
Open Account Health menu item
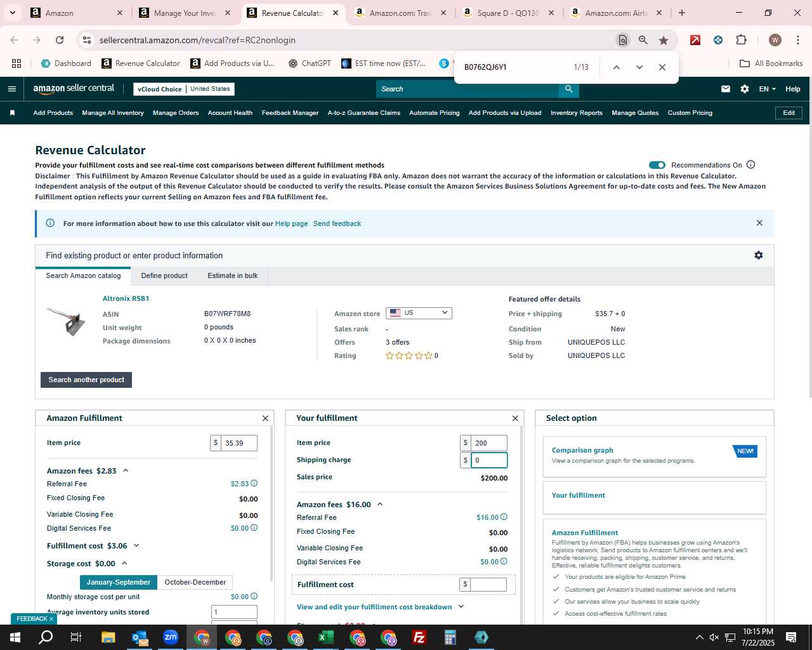[230, 113]
